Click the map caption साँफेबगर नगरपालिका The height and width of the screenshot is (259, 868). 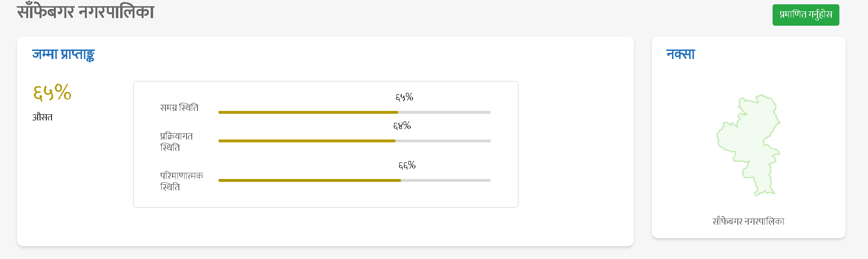[748, 221]
